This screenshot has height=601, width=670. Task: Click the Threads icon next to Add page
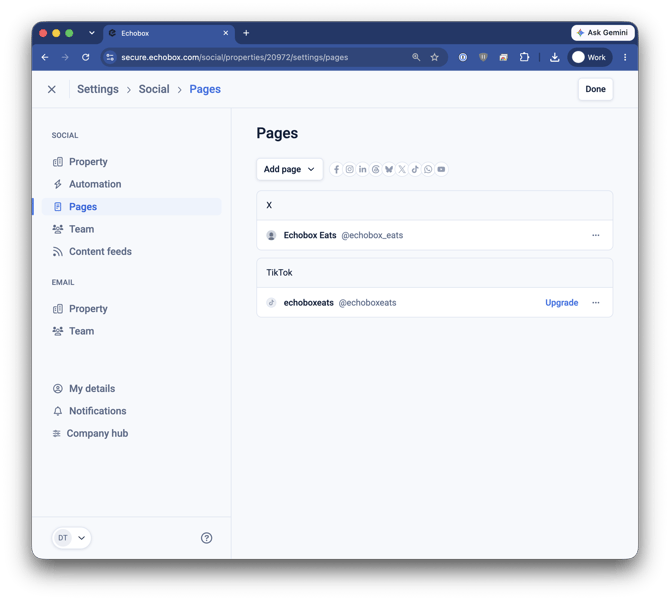(x=376, y=170)
